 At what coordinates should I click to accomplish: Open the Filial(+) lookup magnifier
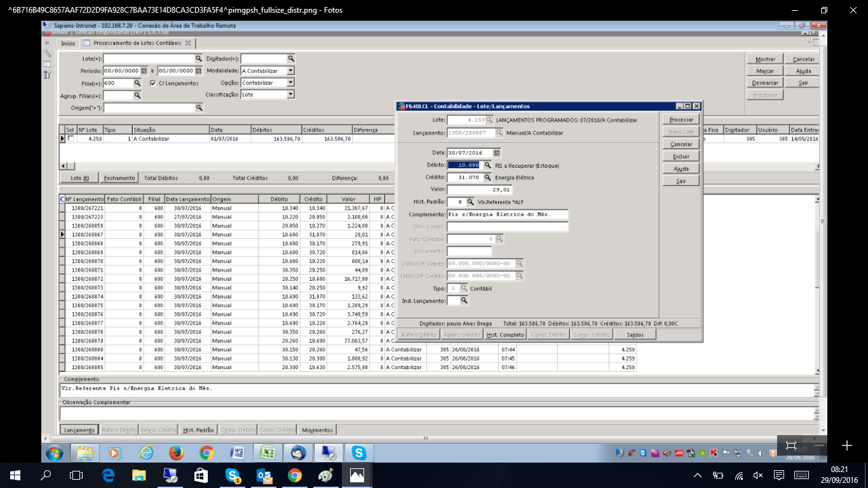137,83
